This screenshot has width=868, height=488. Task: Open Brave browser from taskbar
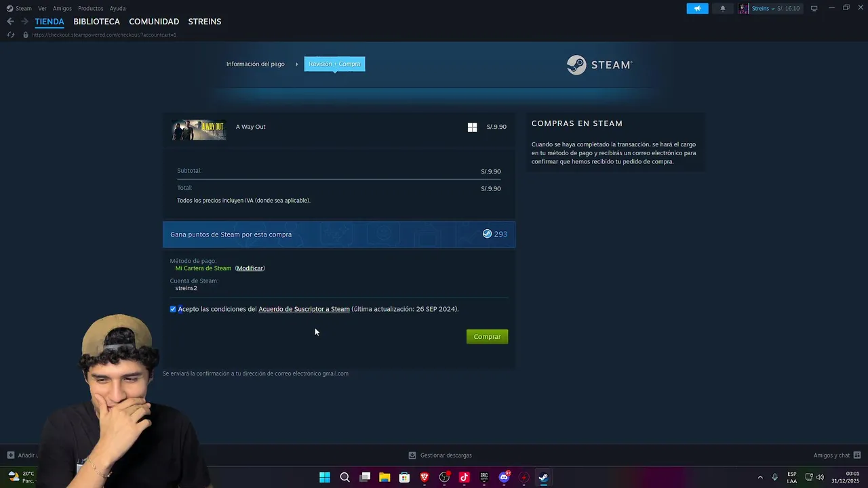(425, 477)
